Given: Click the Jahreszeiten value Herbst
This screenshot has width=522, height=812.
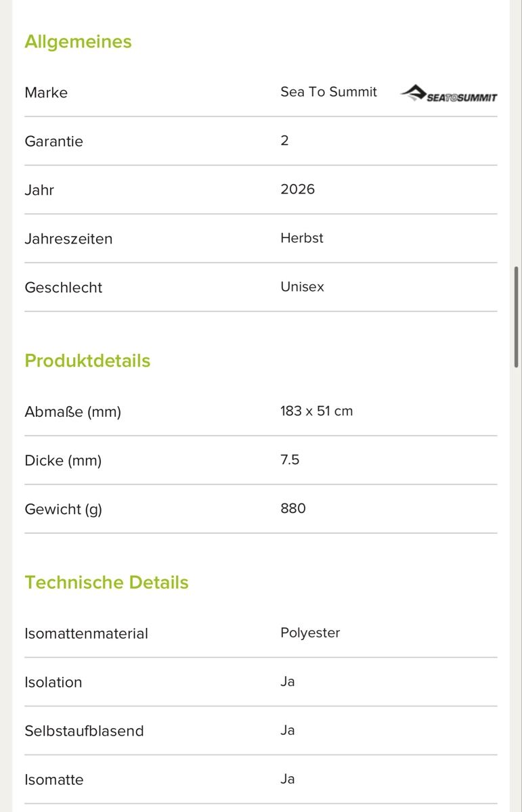Looking at the screenshot, I should (x=302, y=238).
